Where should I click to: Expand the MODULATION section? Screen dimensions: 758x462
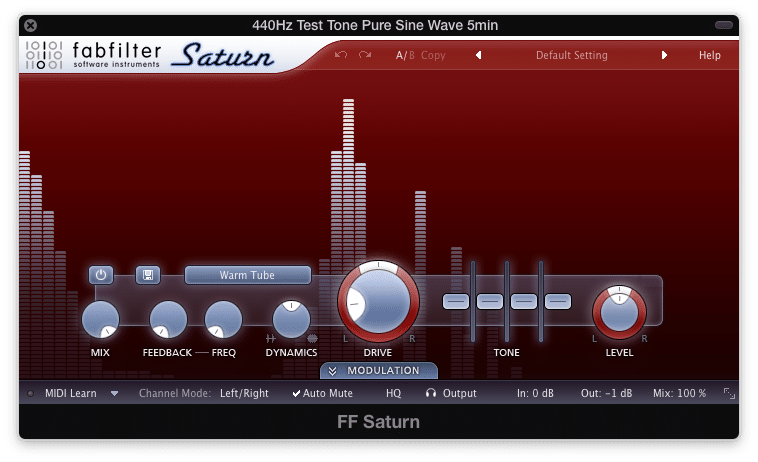[379, 371]
